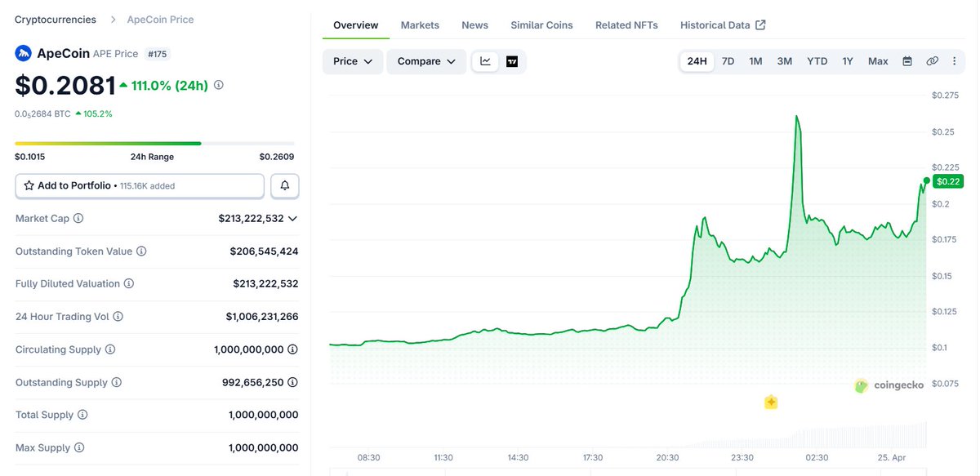Switch to the line chart view icon
Screen dimensions: 980x476
(x=485, y=61)
